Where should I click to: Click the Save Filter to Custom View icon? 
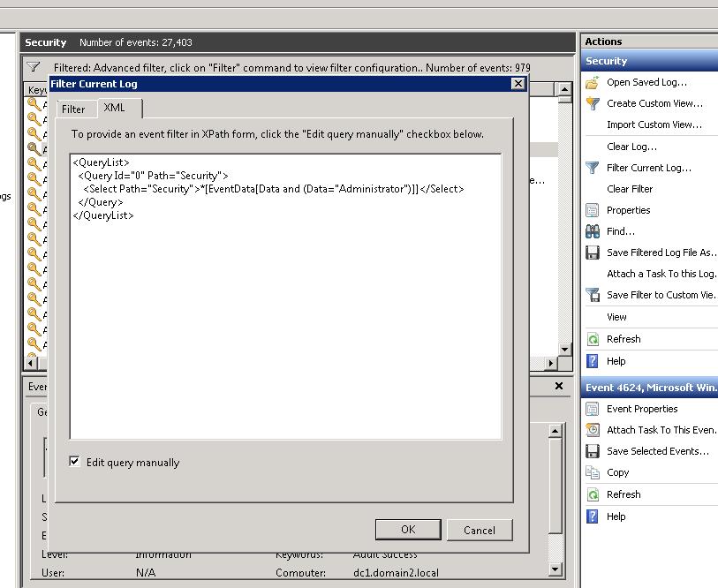coord(592,295)
